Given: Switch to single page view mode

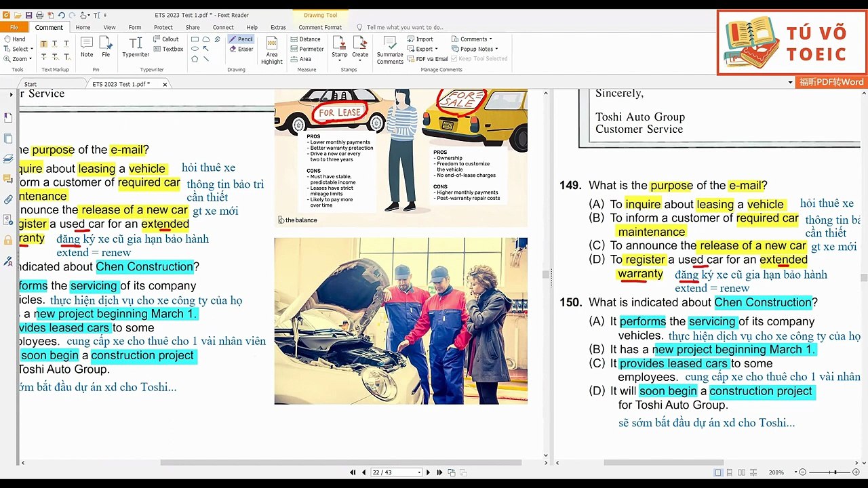Looking at the screenshot, I should 718,472.
